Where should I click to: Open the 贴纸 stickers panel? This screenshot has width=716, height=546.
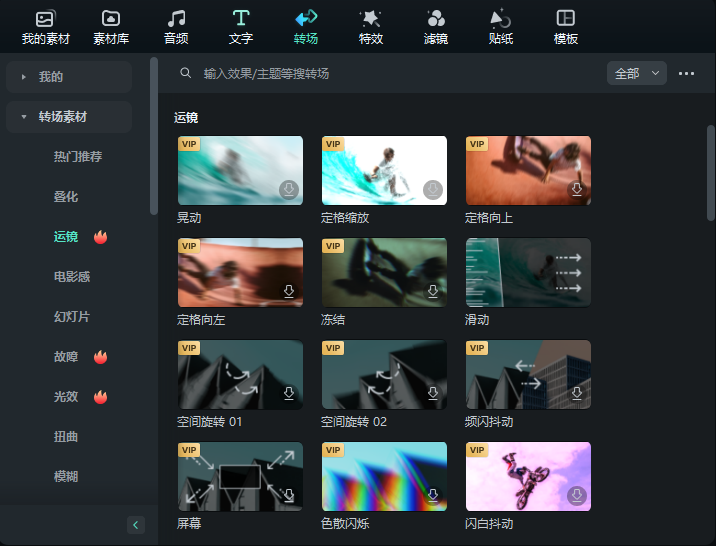coord(501,27)
